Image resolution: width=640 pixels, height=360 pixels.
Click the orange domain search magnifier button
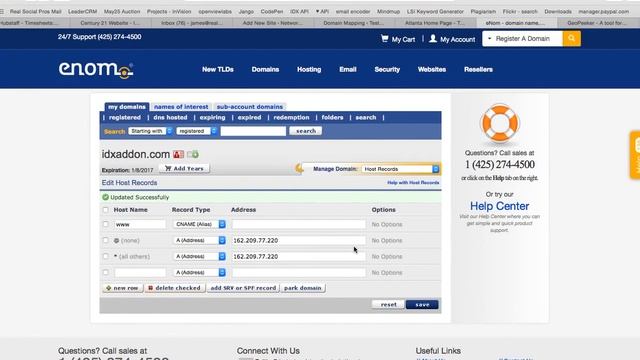571,39
